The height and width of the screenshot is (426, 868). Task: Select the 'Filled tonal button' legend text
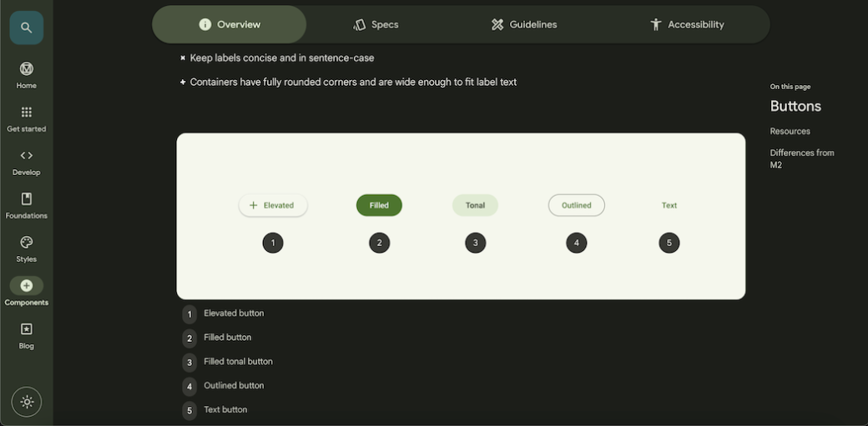pos(238,362)
